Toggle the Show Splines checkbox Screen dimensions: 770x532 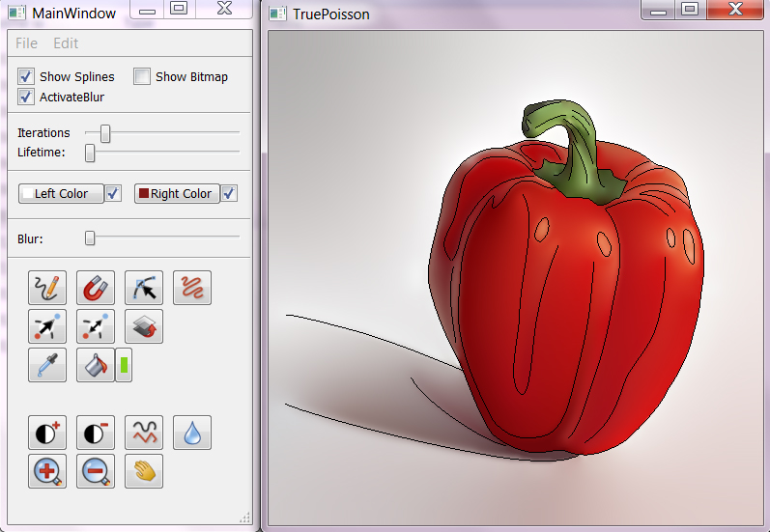click(x=26, y=76)
